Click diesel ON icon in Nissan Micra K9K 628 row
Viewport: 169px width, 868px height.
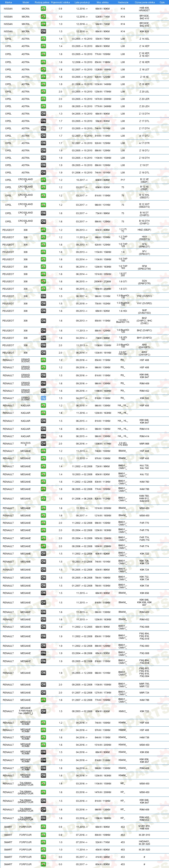click(x=43, y=31)
